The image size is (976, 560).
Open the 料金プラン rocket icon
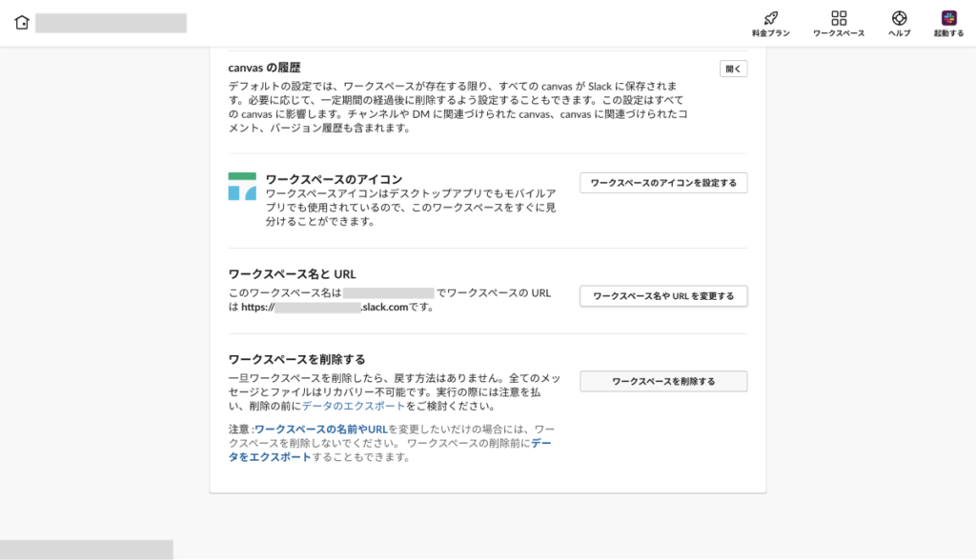[770, 18]
